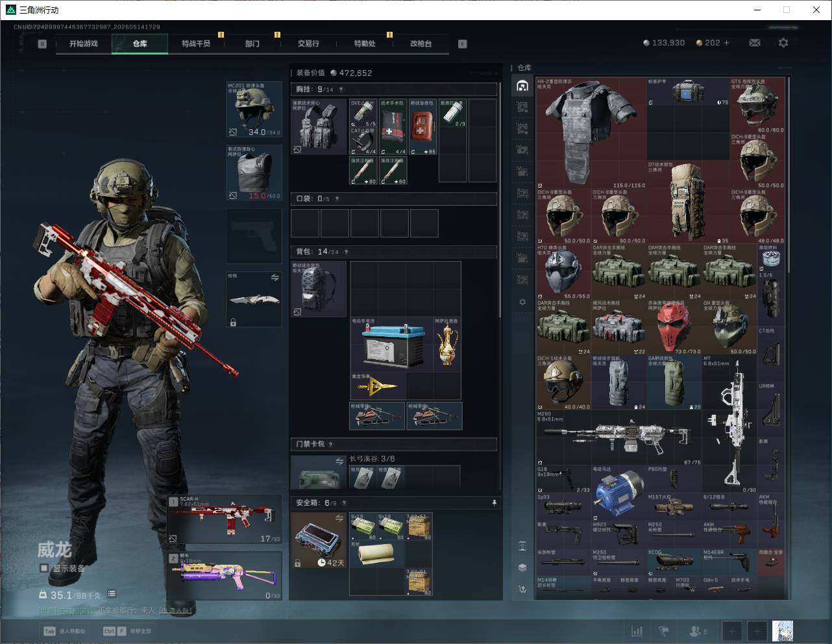
Task: Show help for 胸挂 capacity
Action: (x=341, y=90)
